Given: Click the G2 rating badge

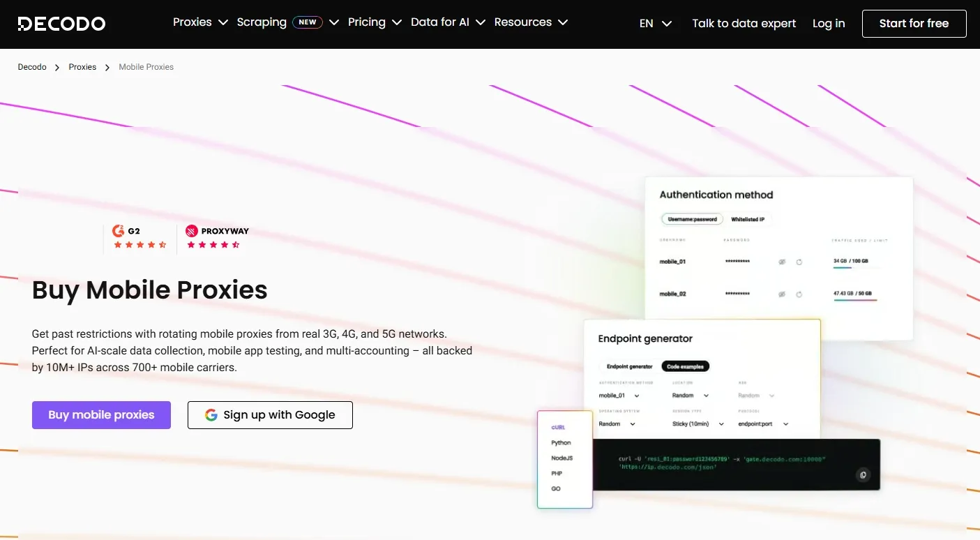Looking at the screenshot, I should (x=140, y=237).
